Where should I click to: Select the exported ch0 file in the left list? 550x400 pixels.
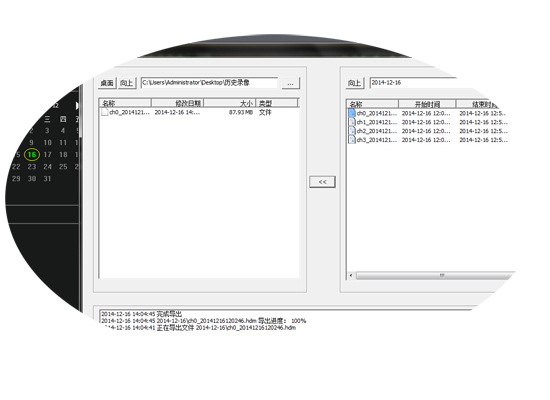click(x=199, y=112)
